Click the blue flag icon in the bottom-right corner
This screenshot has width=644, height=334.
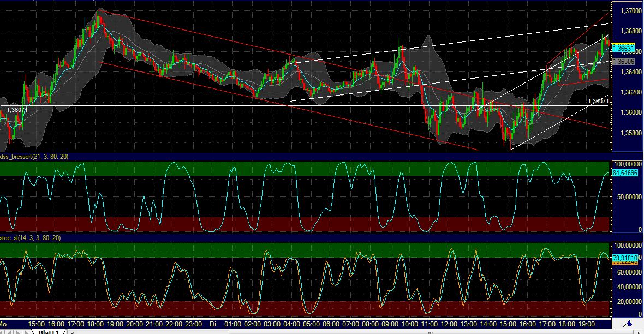628,324
